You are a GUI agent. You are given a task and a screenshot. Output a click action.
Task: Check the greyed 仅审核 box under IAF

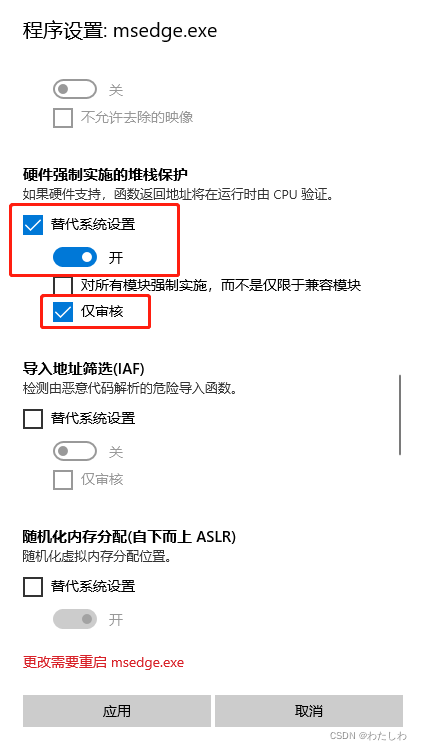(x=63, y=479)
